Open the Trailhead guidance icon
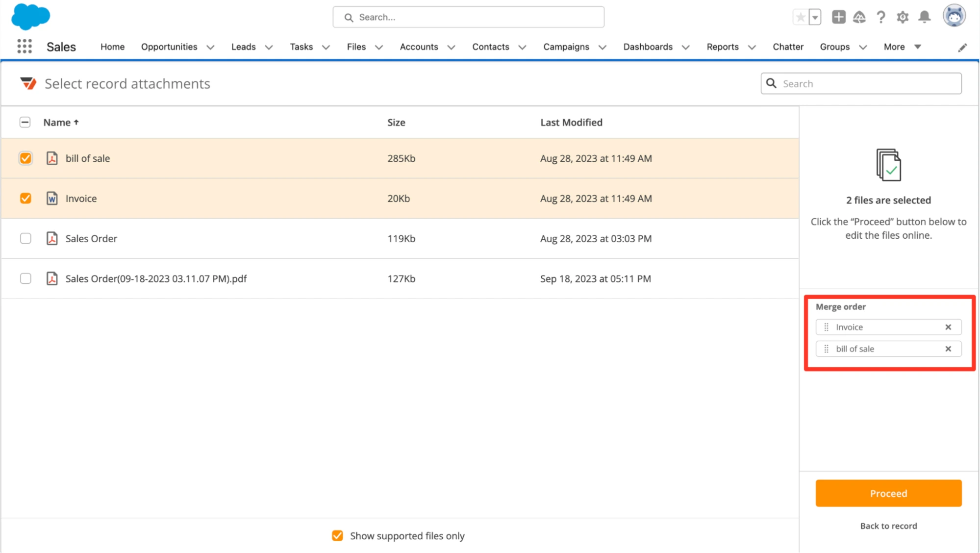Image resolution: width=980 pixels, height=553 pixels. 859,17
